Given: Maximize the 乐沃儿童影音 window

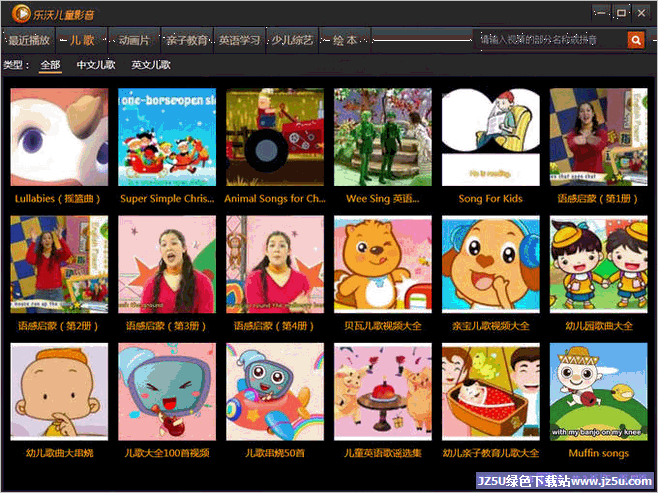Looking at the screenshot, I should pos(621,13).
